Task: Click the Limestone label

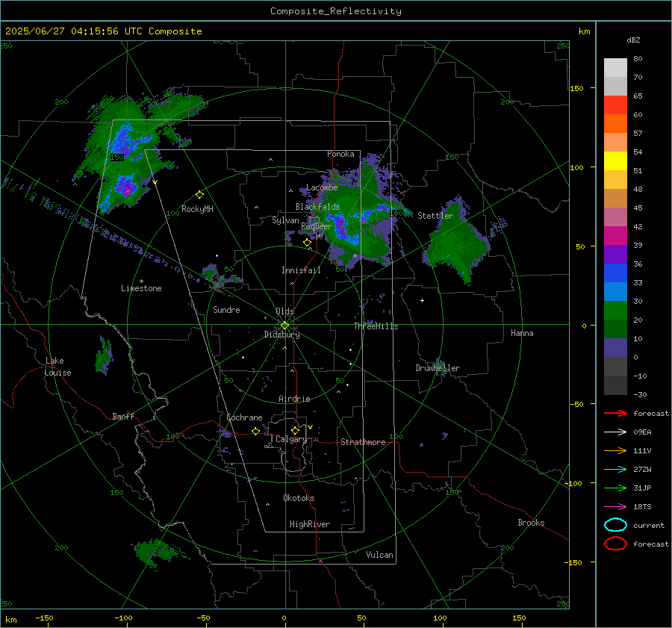Action: (x=141, y=288)
